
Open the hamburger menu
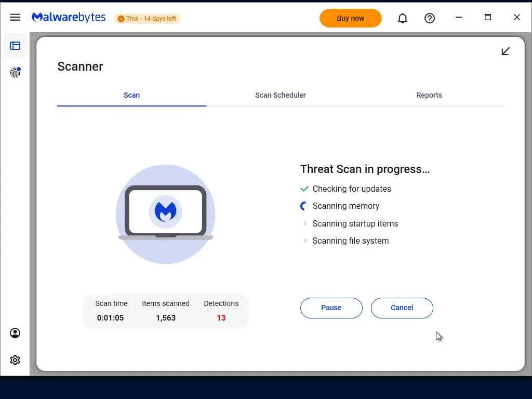pyautogui.click(x=15, y=17)
